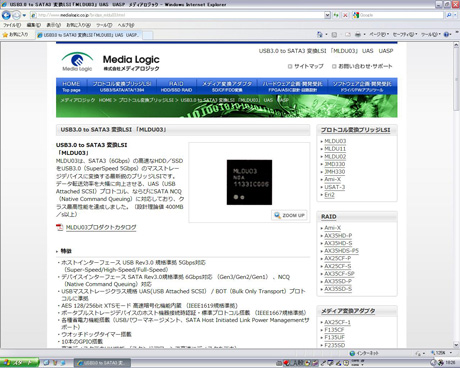Go back with the Back arrow button
Viewport: 460px width, 368px height.
click(x=6, y=15)
